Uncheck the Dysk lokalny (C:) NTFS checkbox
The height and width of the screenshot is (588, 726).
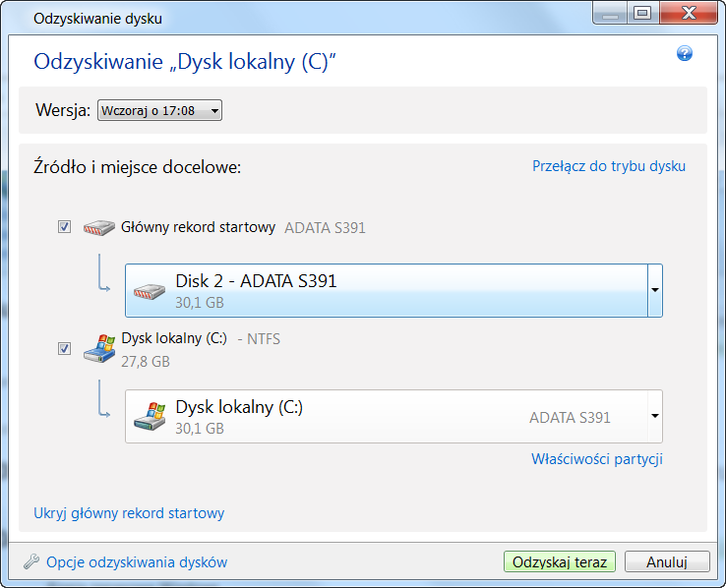click(x=65, y=348)
